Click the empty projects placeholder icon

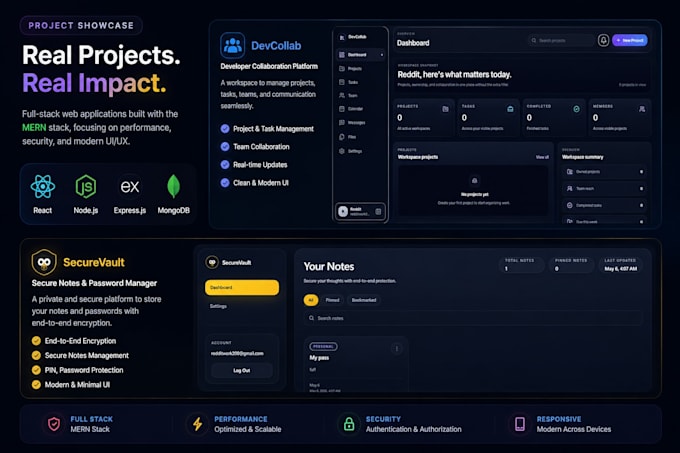click(474, 181)
